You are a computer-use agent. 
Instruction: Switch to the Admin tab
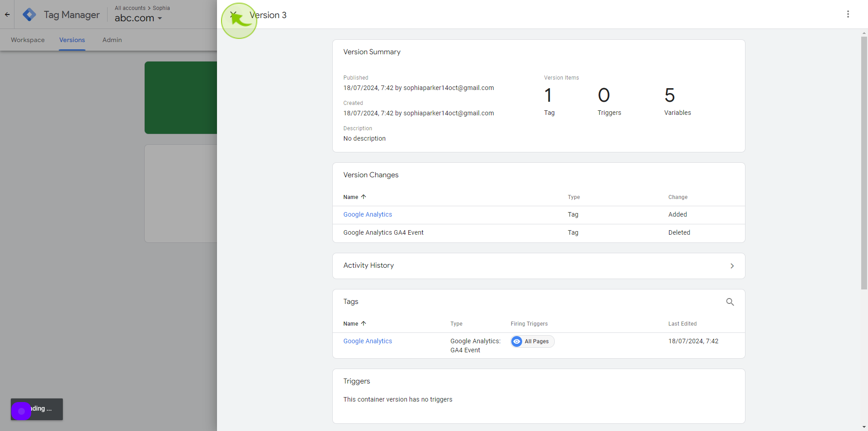[x=112, y=40]
